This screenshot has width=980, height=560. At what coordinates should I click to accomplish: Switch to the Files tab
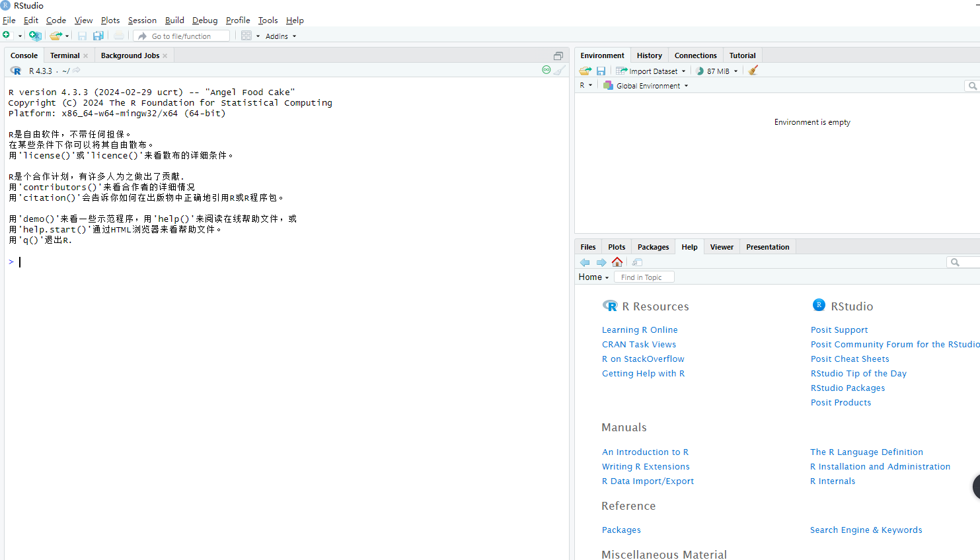588,247
